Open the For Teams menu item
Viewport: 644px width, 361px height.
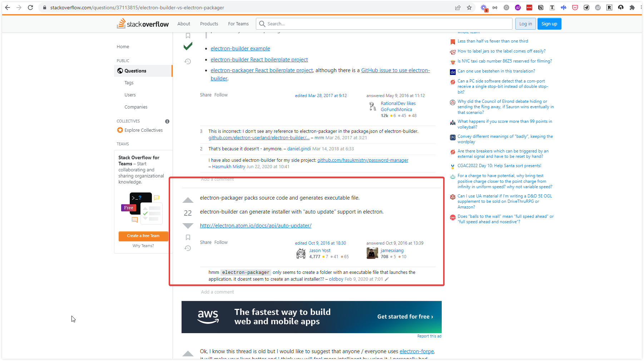point(238,24)
